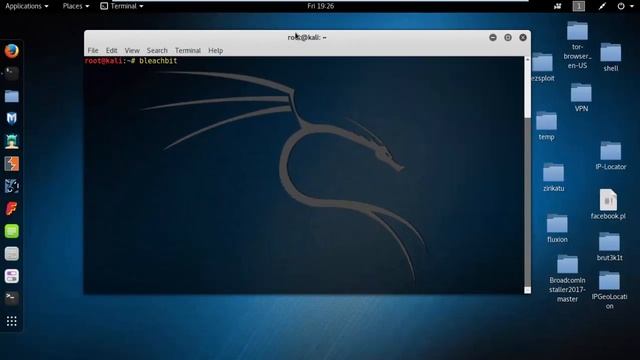The image size is (640, 360).
Task: Open the fluxion desktop folder
Action: click(x=557, y=228)
